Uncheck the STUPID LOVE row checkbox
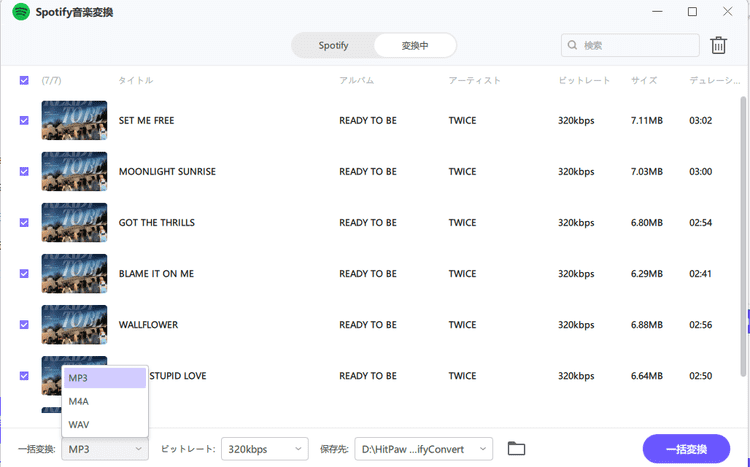 pyautogui.click(x=24, y=376)
